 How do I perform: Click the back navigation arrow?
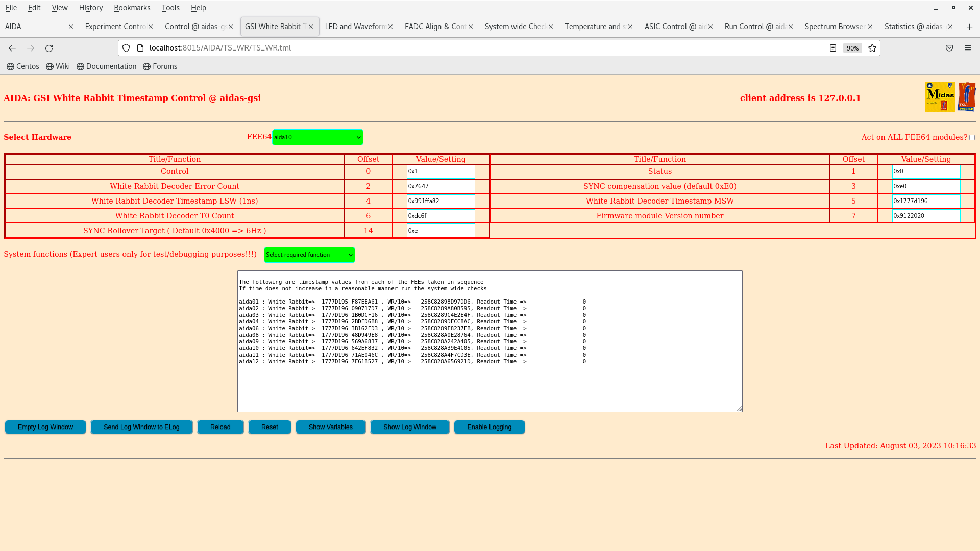12,48
